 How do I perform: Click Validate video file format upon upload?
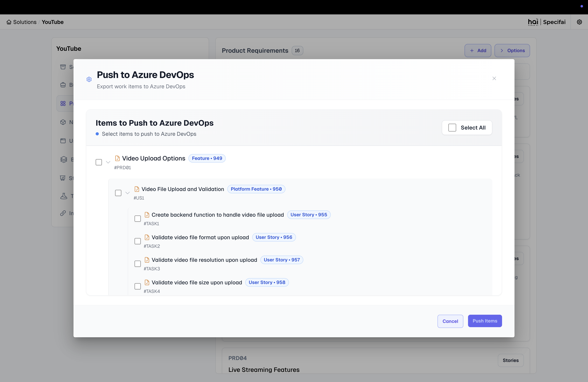click(200, 237)
